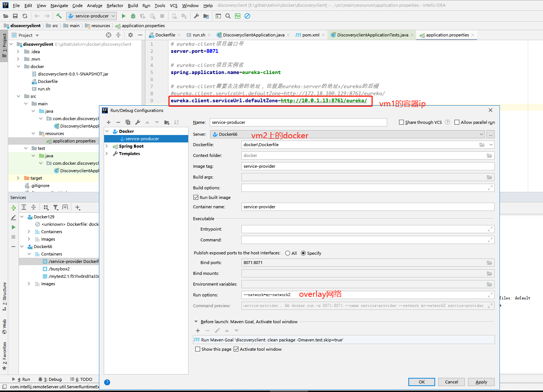The height and width of the screenshot is (392, 543).
Task: Open the Debug tool window button
Action: pyautogui.click(x=50, y=379)
